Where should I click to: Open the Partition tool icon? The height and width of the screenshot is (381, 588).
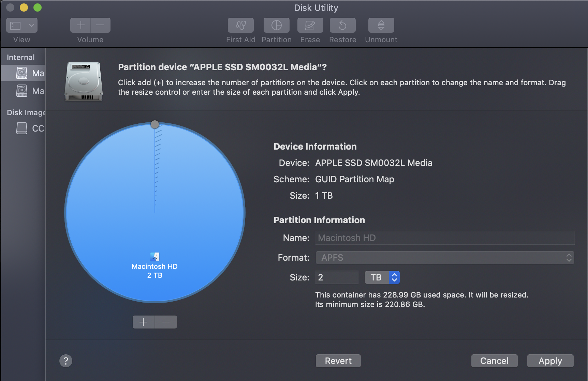(276, 25)
